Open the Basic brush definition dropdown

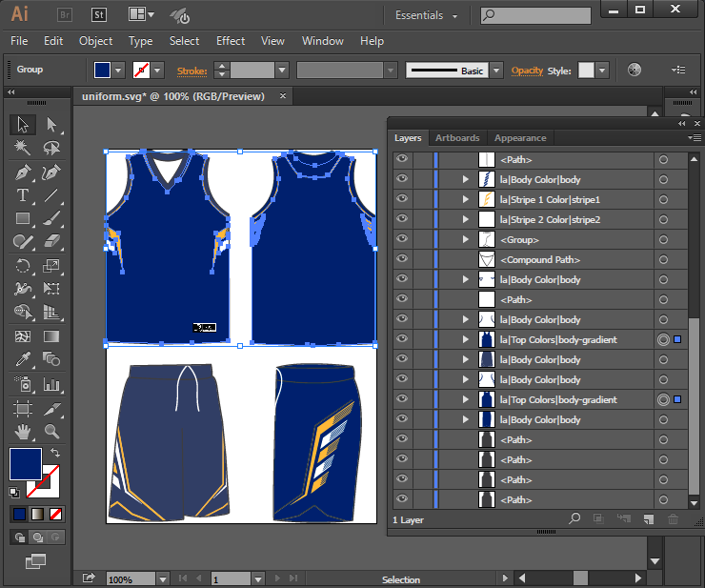click(496, 71)
